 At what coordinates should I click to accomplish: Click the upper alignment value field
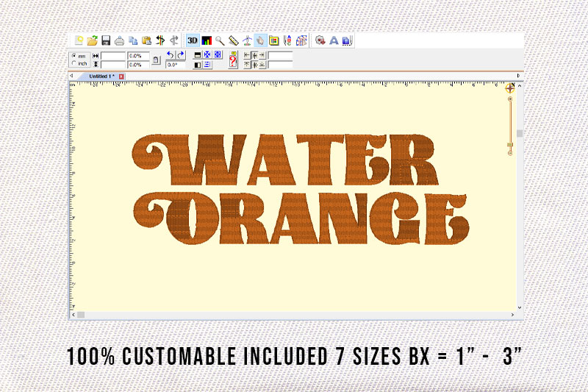tap(280, 56)
